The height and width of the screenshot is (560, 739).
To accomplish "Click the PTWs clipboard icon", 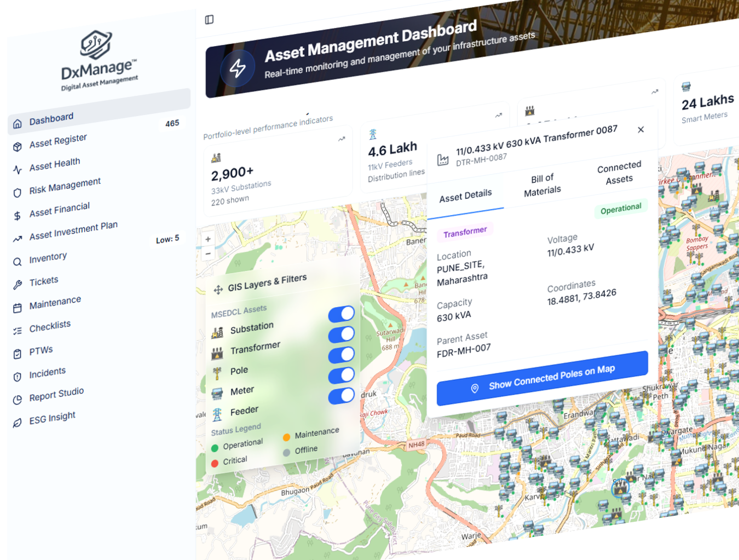I will 18,354.
